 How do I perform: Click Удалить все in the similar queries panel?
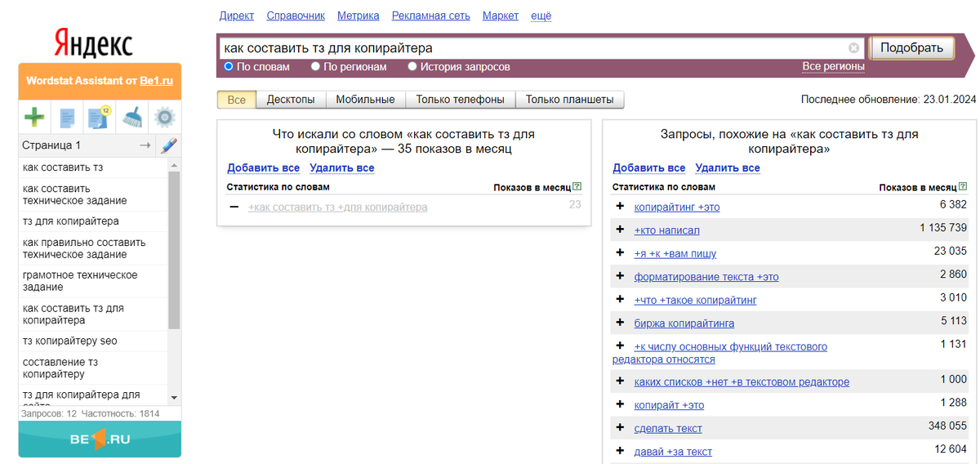pos(728,168)
